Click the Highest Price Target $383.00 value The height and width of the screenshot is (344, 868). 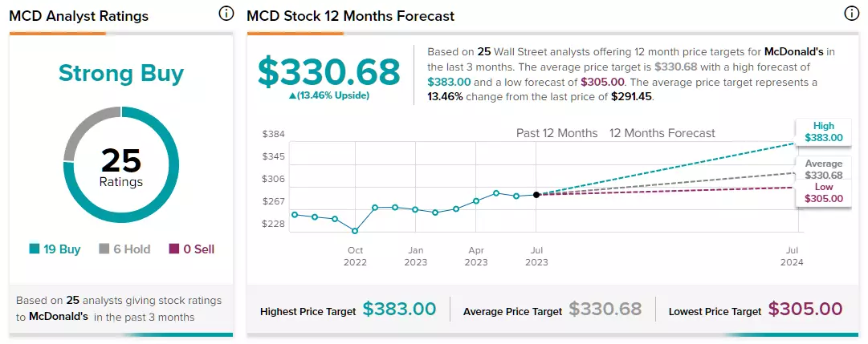point(399,310)
